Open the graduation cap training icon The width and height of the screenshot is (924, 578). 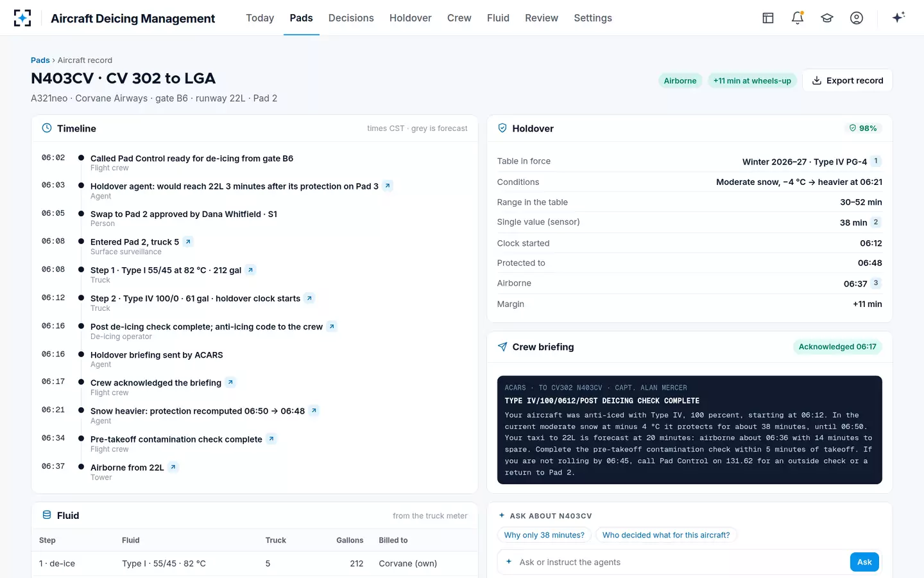827,18
